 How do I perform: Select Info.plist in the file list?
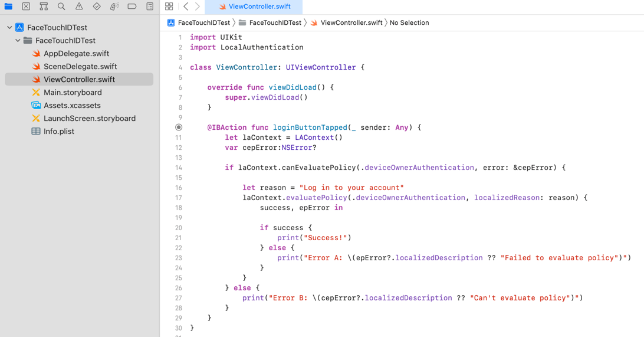coord(59,132)
